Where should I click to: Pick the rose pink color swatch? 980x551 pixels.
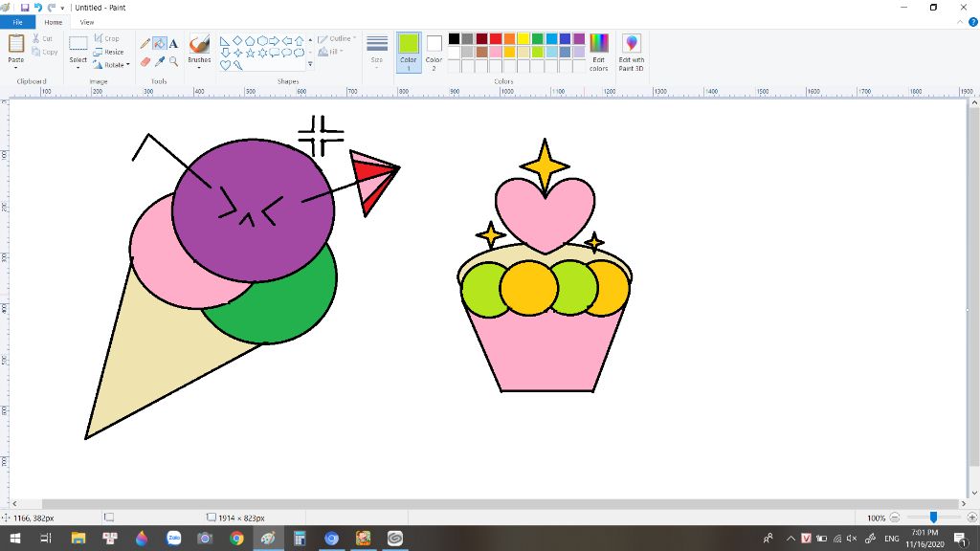coord(496,52)
